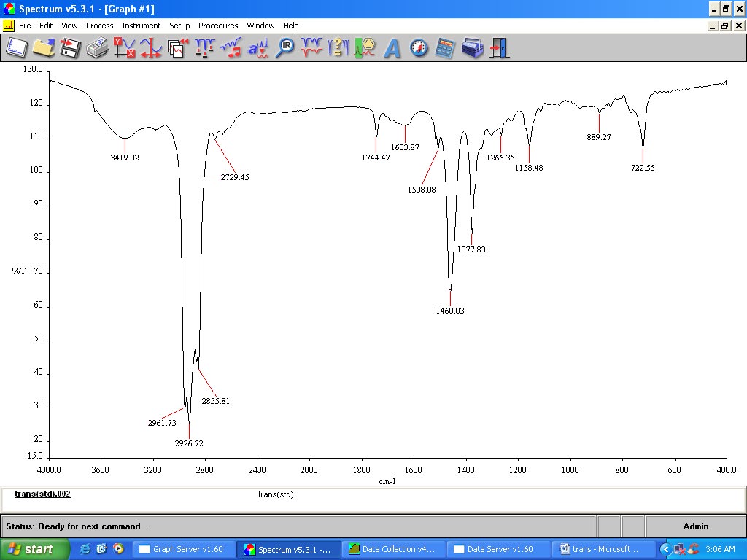Viewport: 747px width, 560px height.
Task: Click the peak label 1460.03
Action: [450, 311]
